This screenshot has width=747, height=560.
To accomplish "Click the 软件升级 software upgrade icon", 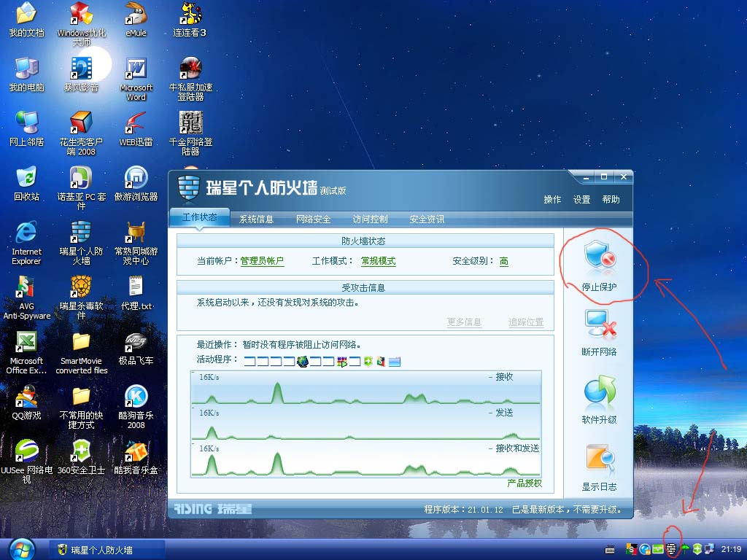I will coord(600,392).
